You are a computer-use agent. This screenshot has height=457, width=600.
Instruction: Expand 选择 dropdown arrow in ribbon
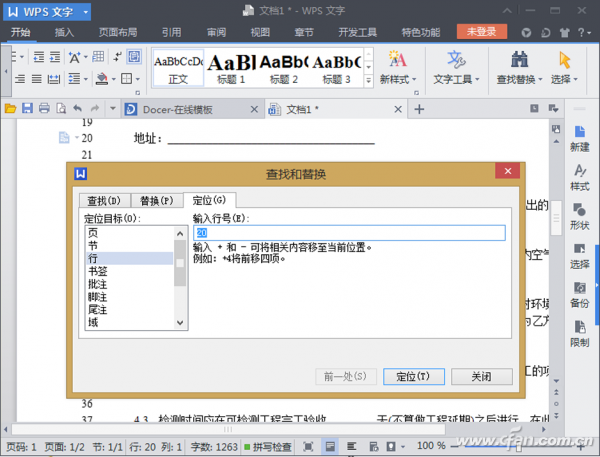[575, 80]
